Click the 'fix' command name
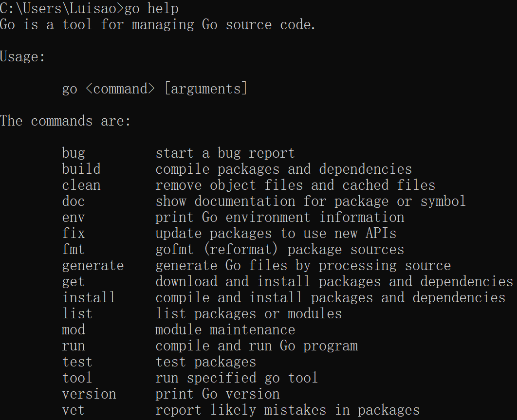Screen dimensions: 517x420 tap(74, 234)
